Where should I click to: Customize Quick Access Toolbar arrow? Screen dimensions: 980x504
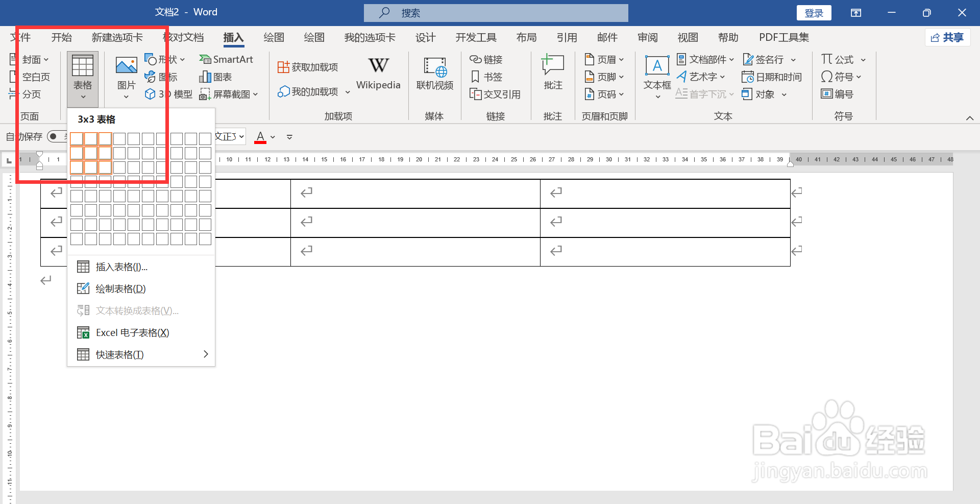coord(289,137)
